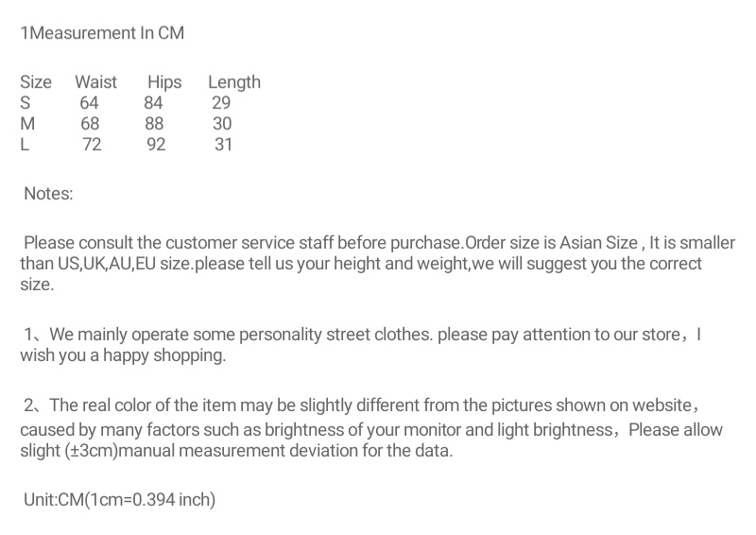Click the "Unit:CM(1cm=0.394 inch)" line

point(119,499)
